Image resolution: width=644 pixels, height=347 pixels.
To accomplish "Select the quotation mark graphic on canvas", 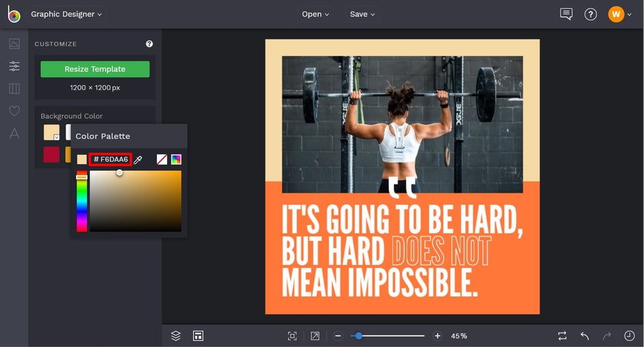I will [402, 187].
